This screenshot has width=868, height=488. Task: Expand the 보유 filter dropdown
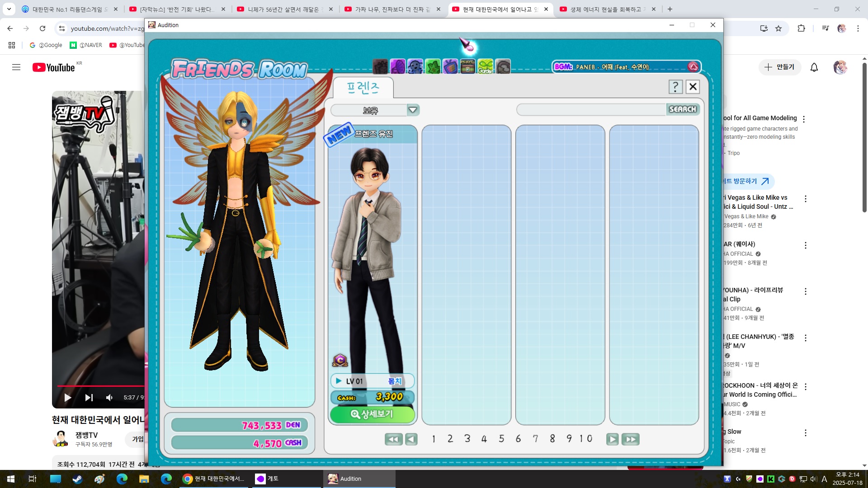[x=413, y=110]
